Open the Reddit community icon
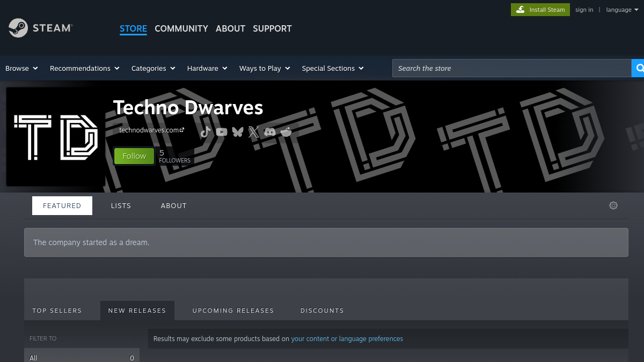 click(286, 132)
